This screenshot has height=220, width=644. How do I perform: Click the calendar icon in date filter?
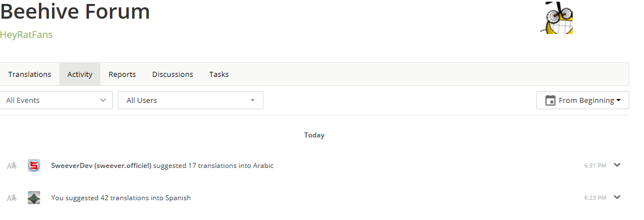[551, 100]
